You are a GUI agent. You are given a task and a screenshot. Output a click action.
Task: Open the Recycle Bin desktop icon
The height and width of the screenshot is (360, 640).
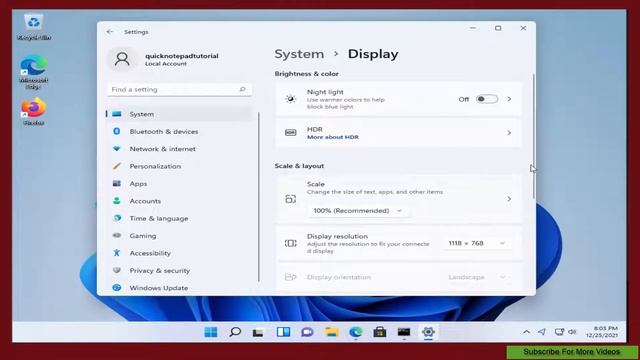pyautogui.click(x=34, y=27)
